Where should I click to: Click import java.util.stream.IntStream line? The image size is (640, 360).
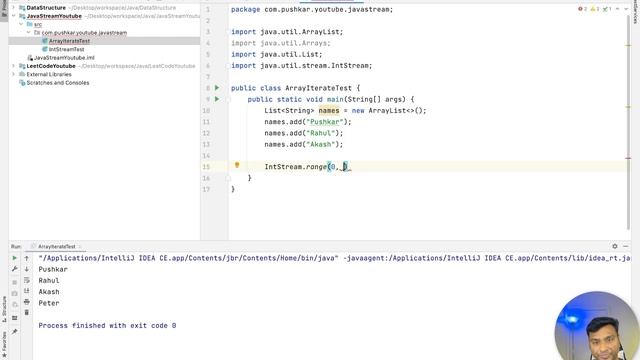[302, 66]
